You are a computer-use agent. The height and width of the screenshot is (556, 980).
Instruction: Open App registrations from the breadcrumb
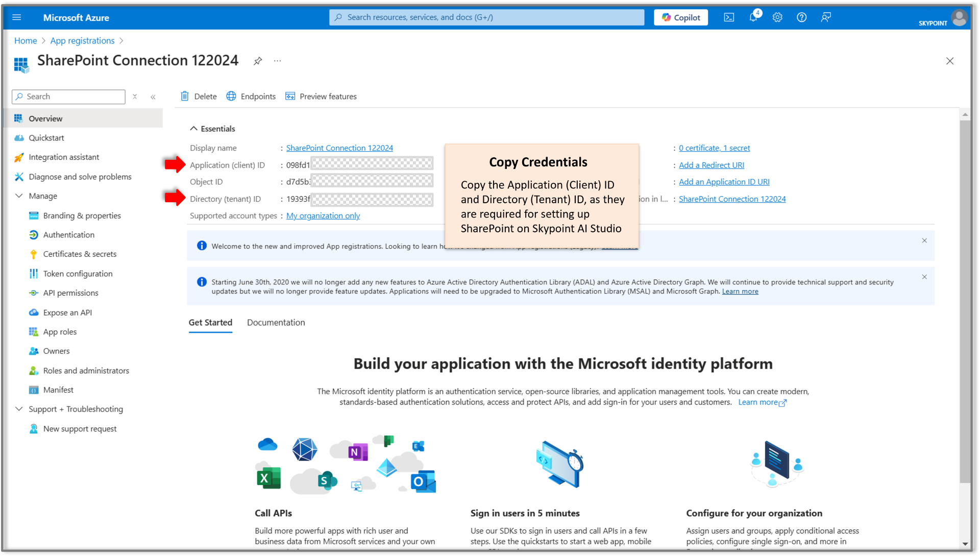82,40
